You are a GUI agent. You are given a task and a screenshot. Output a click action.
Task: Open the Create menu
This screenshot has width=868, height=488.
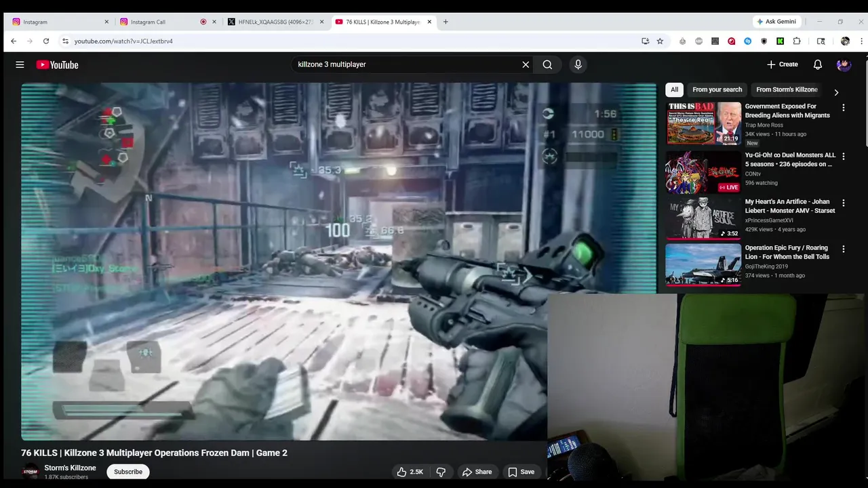[x=783, y=64]
